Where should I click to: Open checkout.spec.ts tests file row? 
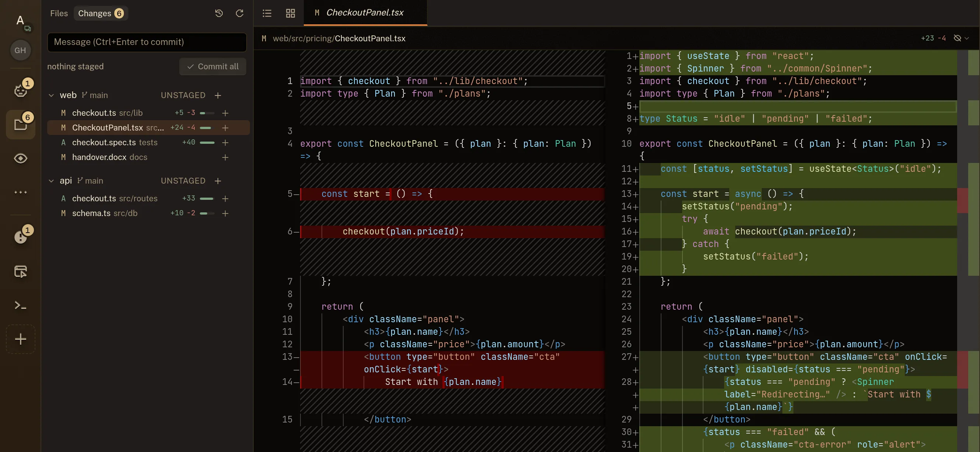tap(148, 142)
